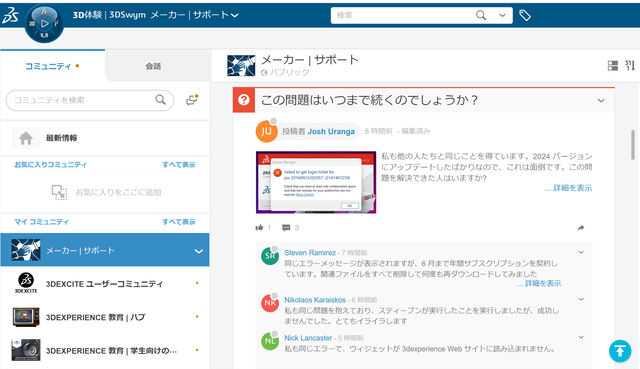Open Josh Uranga's profile link
Screen dimensions: 640x369
click(x=331, y=131)
